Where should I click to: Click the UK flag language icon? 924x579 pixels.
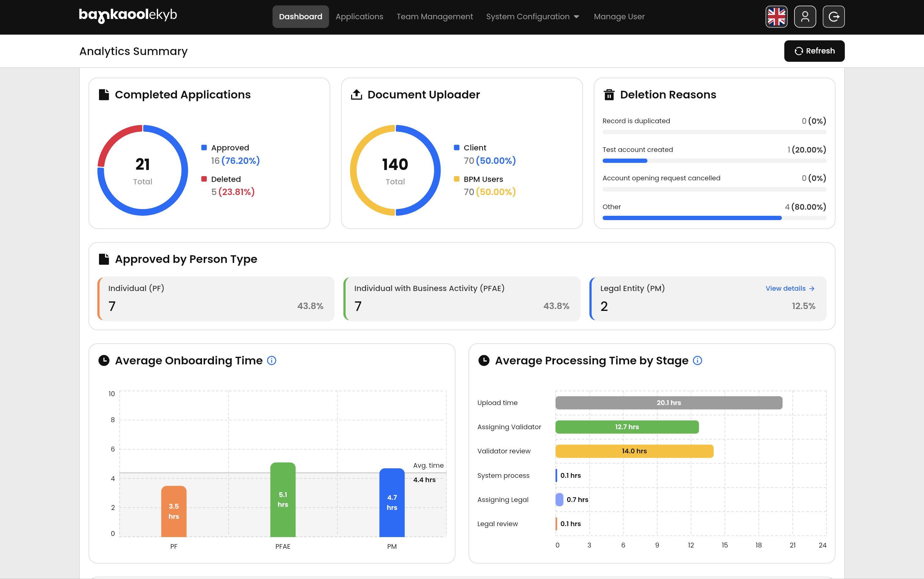(776, 17)
